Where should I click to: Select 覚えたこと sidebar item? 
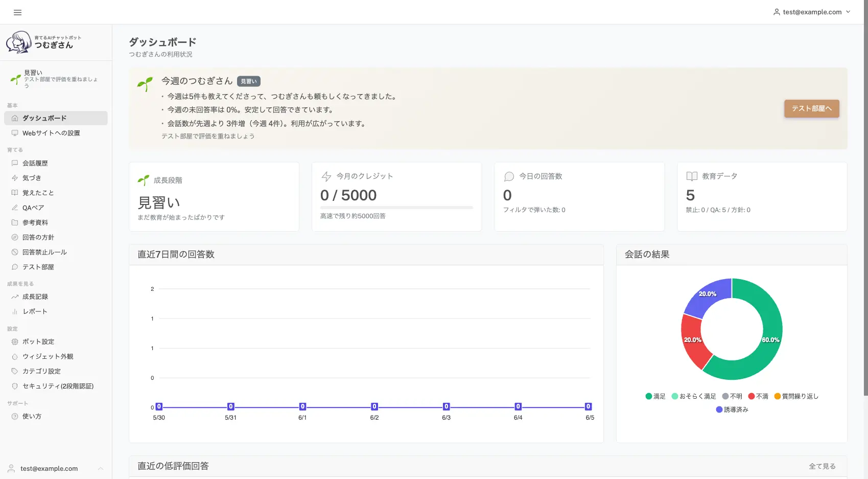click(x=56, y=193)
